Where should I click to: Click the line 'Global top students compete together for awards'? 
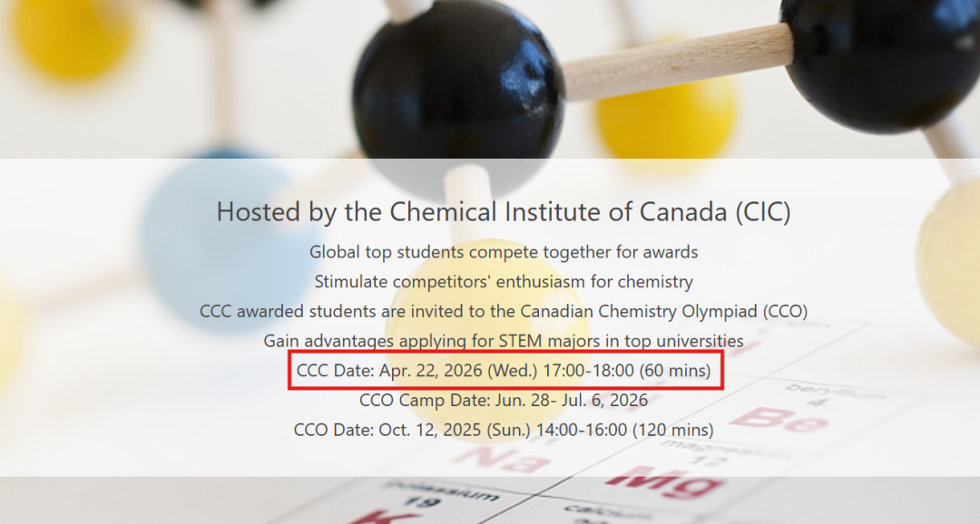tap(504, 251)
